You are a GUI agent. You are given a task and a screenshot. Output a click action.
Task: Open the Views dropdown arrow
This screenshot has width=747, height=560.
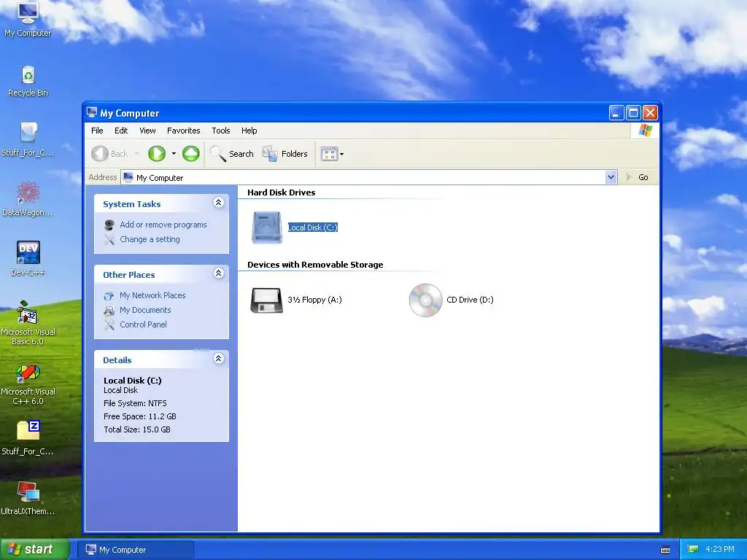click(341, 154)
